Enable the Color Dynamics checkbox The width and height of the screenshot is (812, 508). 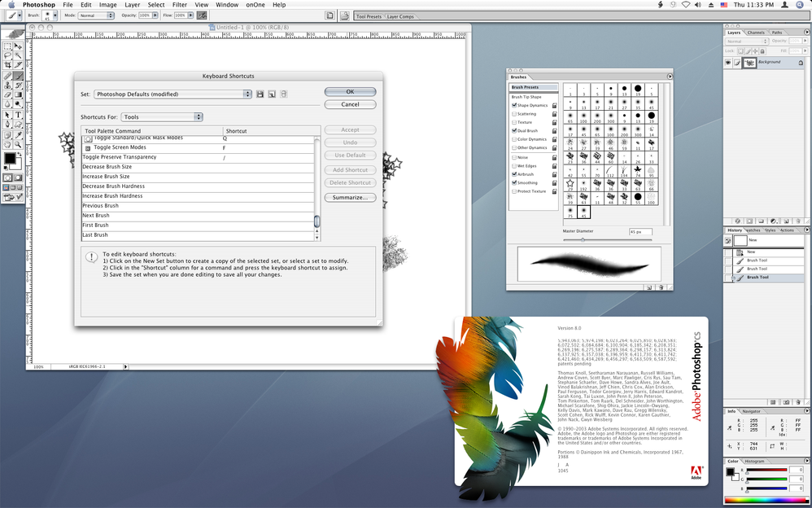[x=514, y=139]
